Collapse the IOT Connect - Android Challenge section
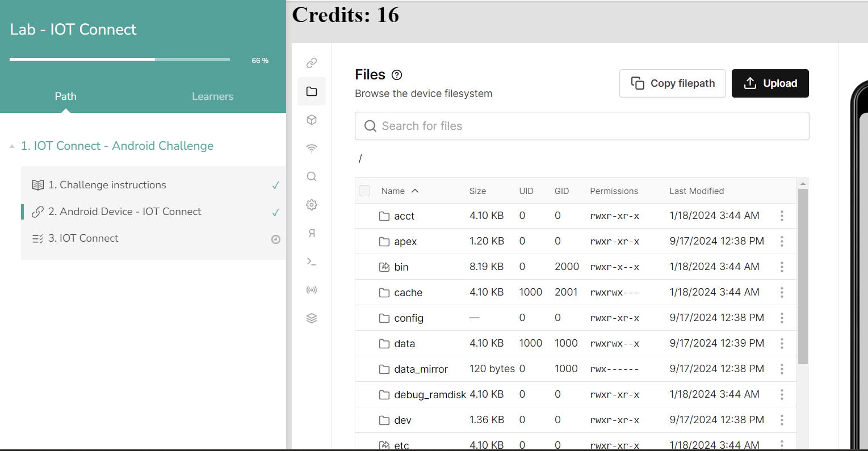The width and height of the screenshot is (868, 451). (12, 146)
